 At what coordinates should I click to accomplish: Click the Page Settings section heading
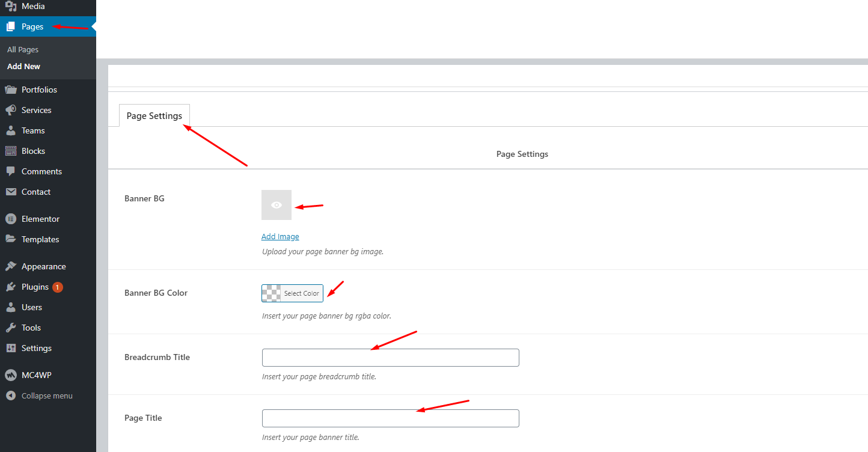tap(522, 154)
